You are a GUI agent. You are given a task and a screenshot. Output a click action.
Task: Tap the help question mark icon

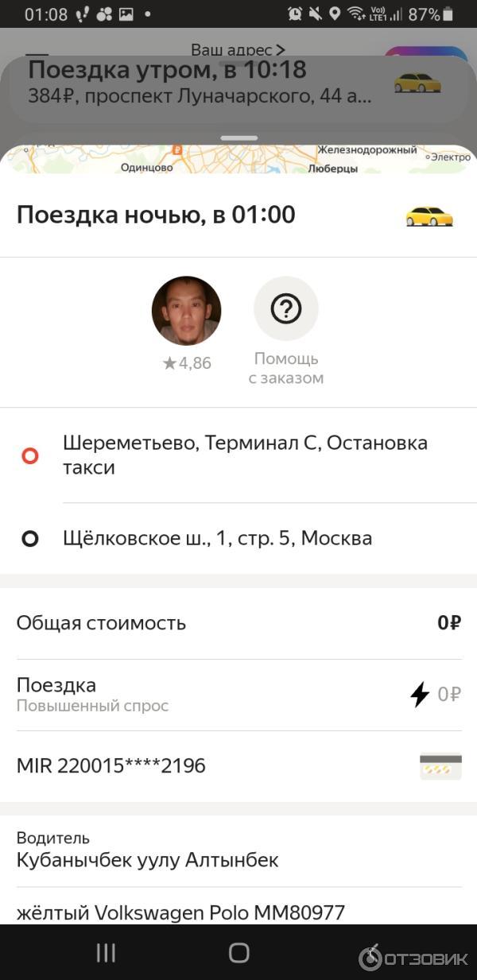pyautogui.click(x=286, y=308)
